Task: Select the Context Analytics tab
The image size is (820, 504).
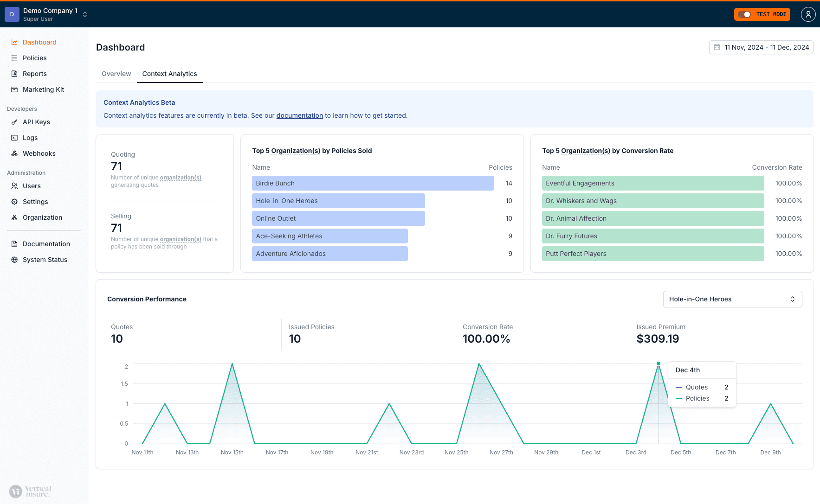Action: [169, 74]
